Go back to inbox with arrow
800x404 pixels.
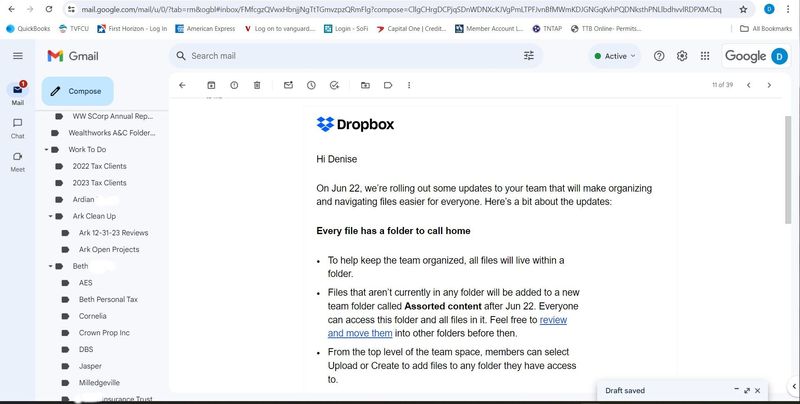tap(182, 85)
